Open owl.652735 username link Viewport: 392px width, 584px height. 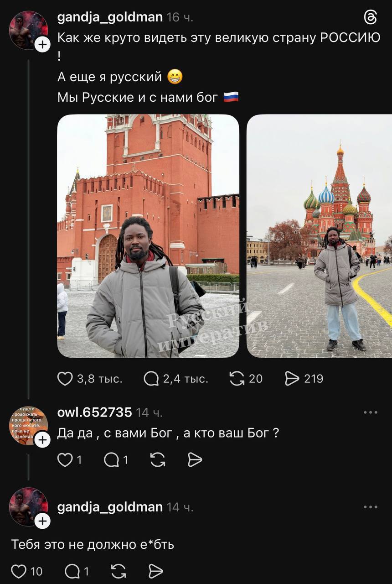(x=94, y=412)
